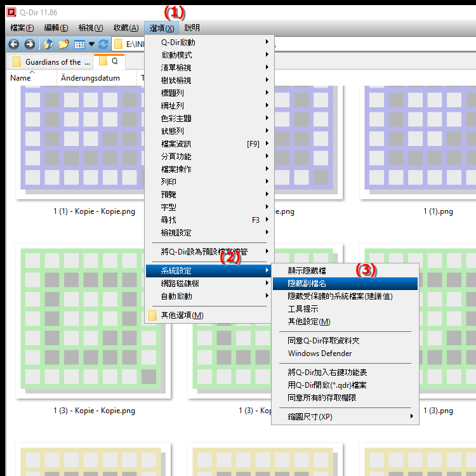Toggle 顯示隱藏檔 option
476x476 pixels.
coord(345,271)
